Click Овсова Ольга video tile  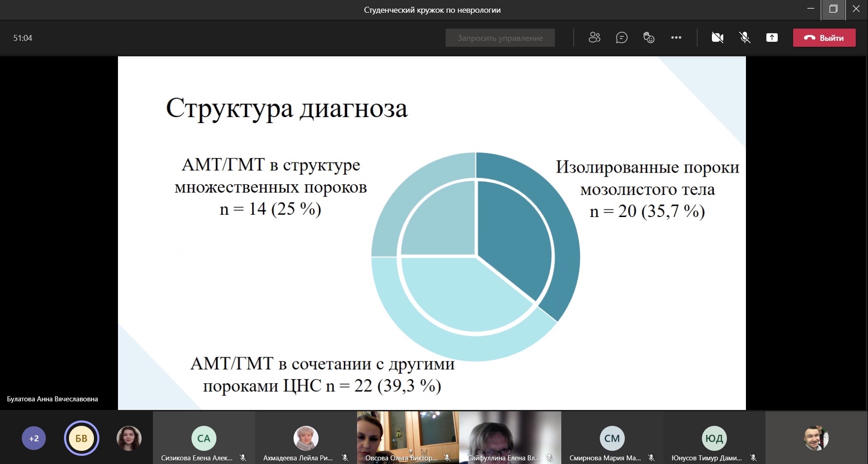(x=408, y=436)
